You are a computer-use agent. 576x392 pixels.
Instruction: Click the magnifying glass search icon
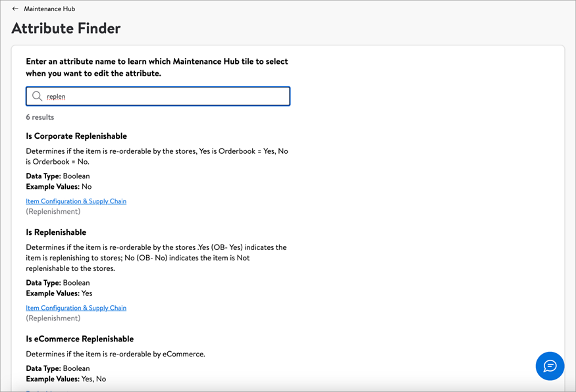tap(38, 97)
